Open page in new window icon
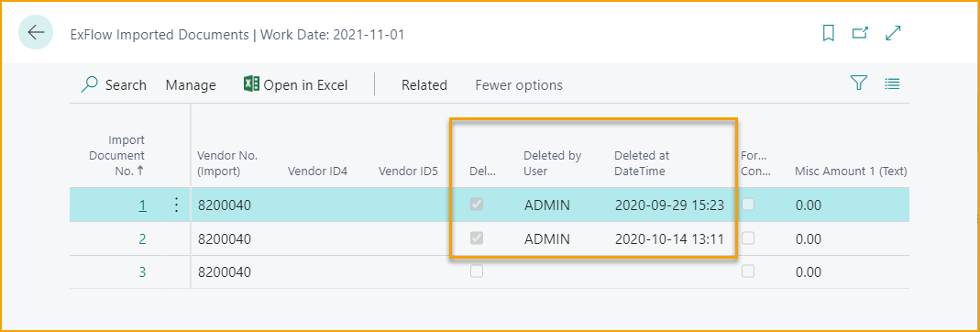This screenshot has width=980, height=332. (x=861, y=33)
